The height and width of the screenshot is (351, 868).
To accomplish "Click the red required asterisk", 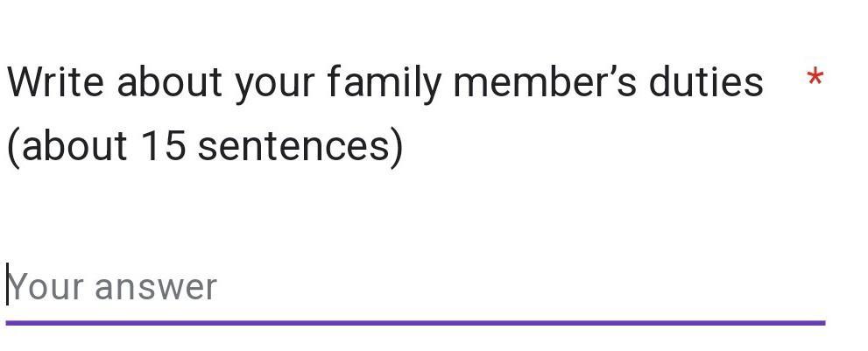I will tap(815, 81).
